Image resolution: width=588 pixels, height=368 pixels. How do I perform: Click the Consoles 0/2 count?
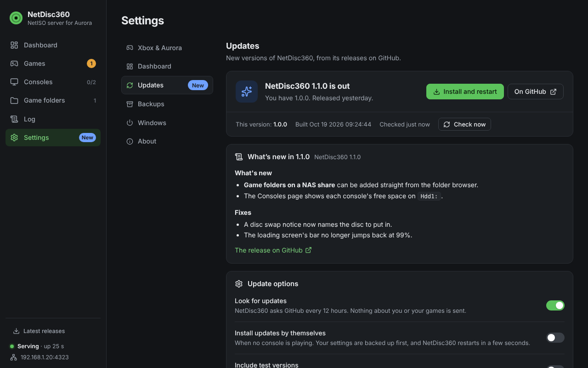coord(91,82)
